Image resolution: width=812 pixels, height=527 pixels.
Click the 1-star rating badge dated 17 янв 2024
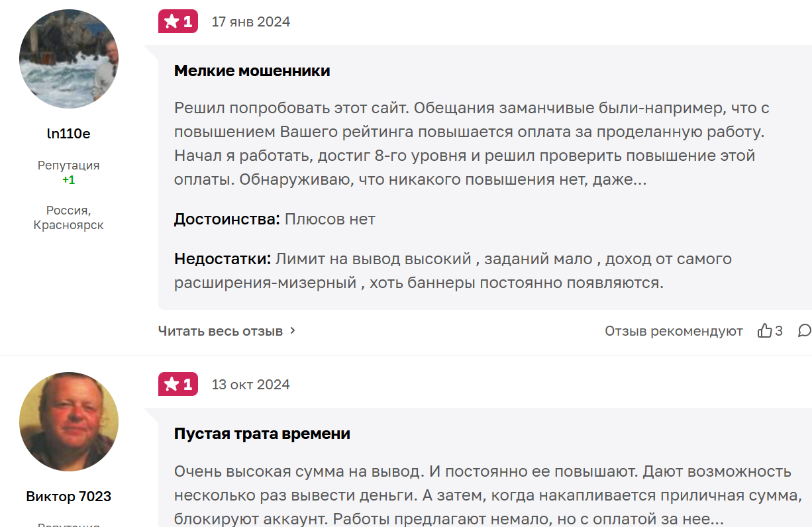[178, 21]
